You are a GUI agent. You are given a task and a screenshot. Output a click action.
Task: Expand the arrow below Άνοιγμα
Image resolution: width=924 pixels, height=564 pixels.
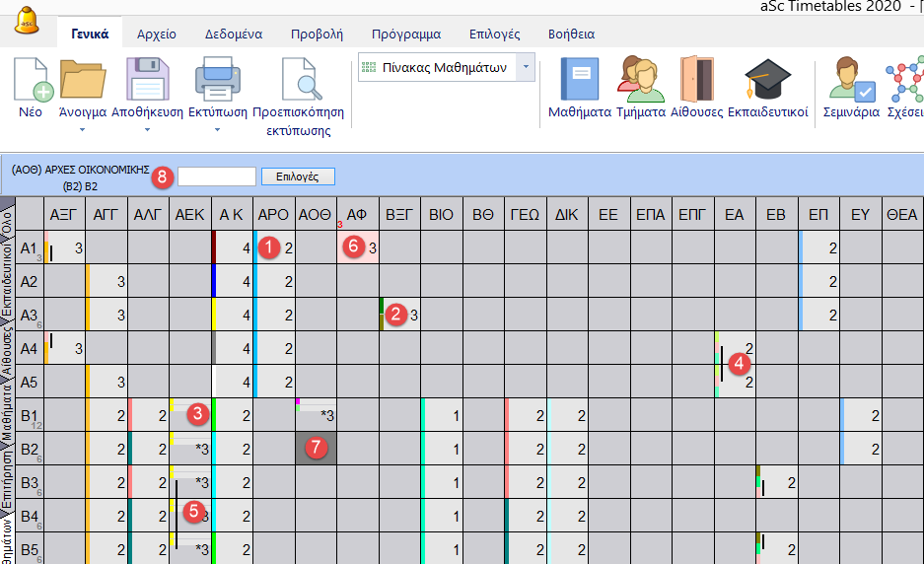(x=82, y=129)
